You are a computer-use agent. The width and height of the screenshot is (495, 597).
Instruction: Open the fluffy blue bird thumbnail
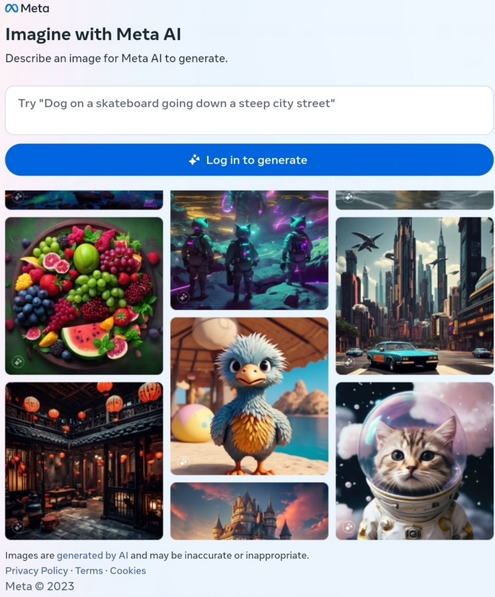249,396
